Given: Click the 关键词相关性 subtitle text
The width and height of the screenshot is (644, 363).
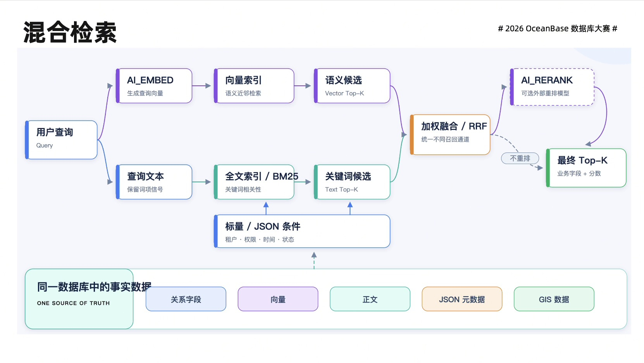Looking at the screenshot, I should click(243, 190).
